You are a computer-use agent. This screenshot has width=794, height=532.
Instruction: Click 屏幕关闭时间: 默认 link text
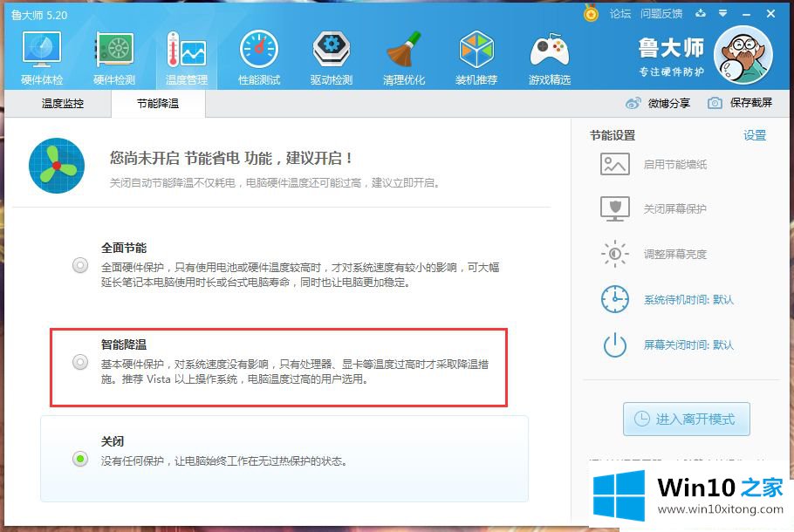tap(688, 344)
